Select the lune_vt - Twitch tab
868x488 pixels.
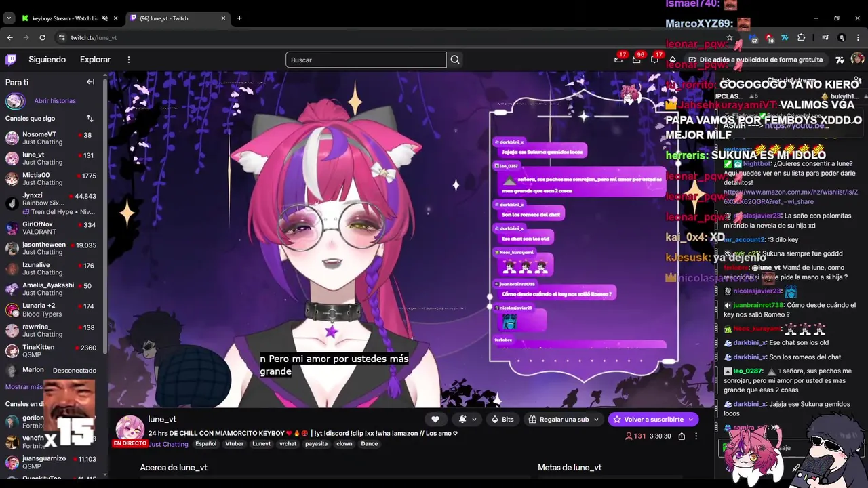click(x=178, y=18)
